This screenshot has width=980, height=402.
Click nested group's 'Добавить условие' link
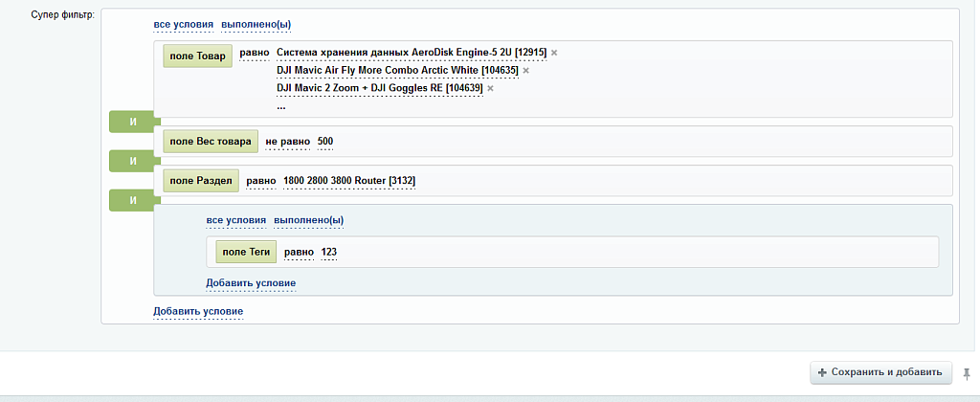coord(251,283)
